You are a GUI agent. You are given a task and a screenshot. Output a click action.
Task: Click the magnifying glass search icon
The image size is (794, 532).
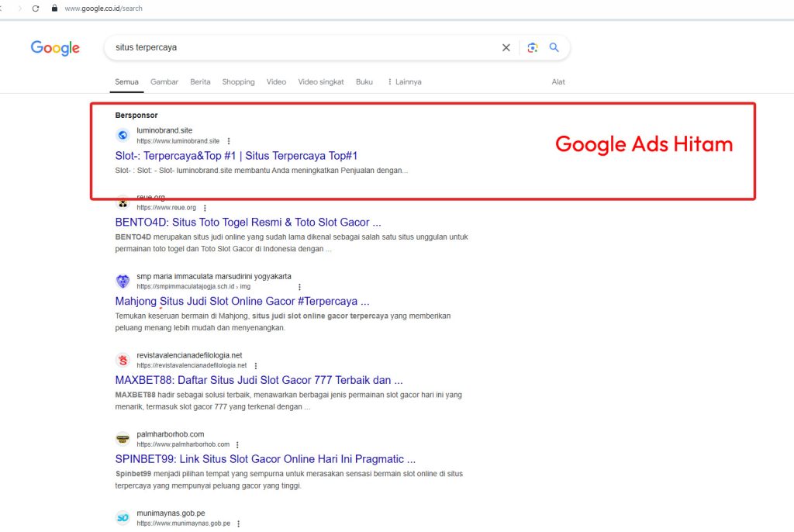[x=554, y=47]
